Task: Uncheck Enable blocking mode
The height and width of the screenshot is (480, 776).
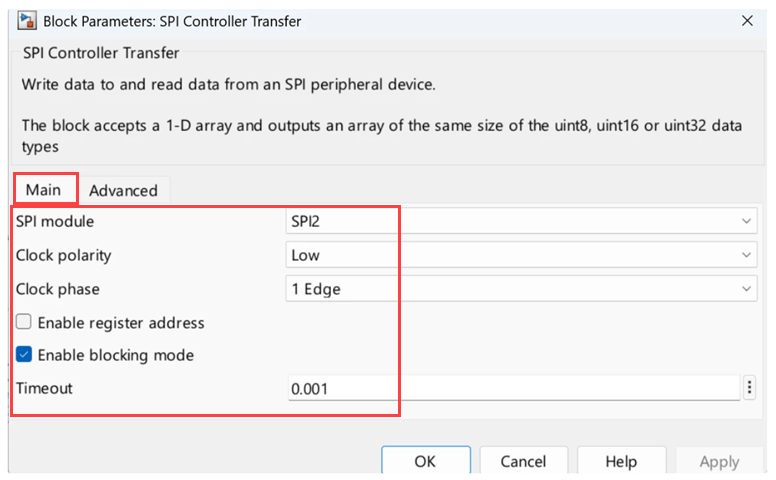Action: pyautogui.click(x=24, y=355)
